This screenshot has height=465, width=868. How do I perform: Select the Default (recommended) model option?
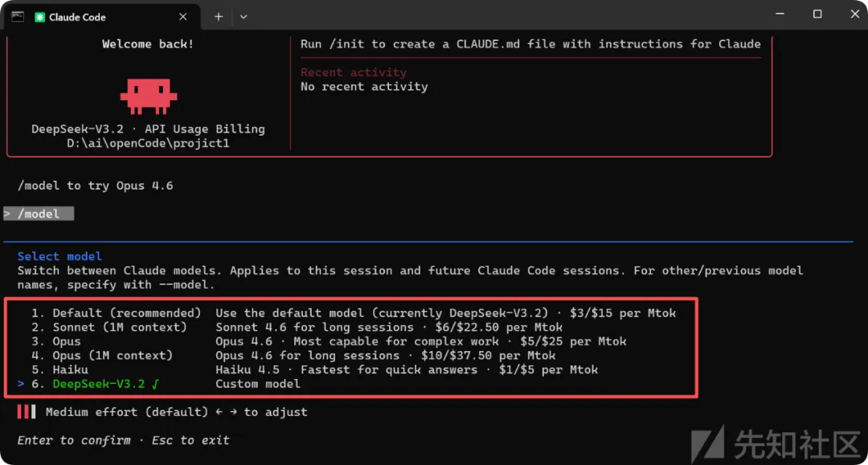coord(126,313)
